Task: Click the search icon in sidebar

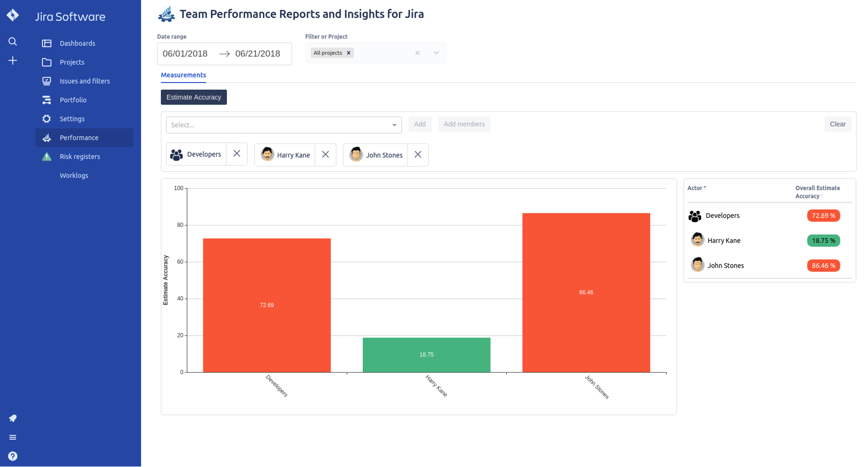Action: (13, 42)
